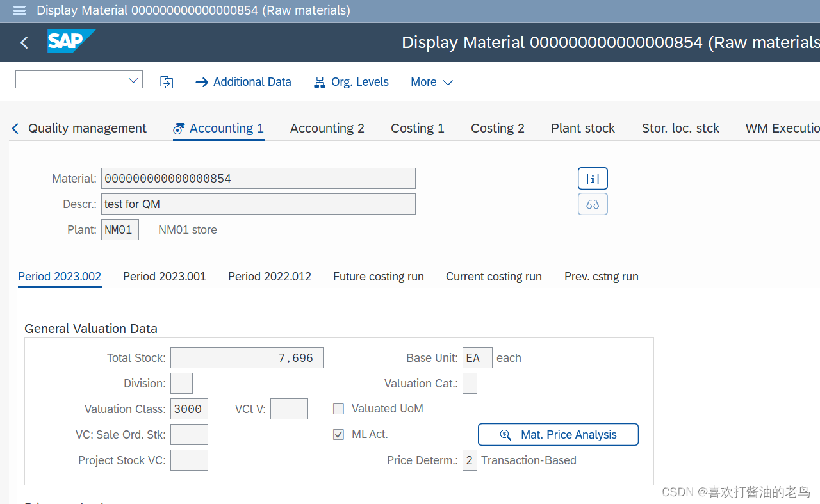The width and height of the screenshot is (820, 504).
Task: Click the information icon next to Material field
Action: (x=592, y=178)
